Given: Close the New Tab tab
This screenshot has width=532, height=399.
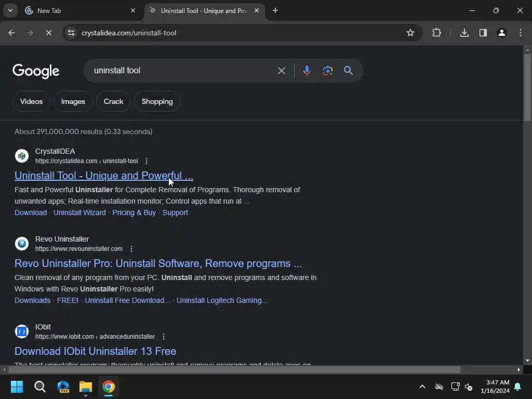Looking at the screenshot, I should [x=133, y=10].
